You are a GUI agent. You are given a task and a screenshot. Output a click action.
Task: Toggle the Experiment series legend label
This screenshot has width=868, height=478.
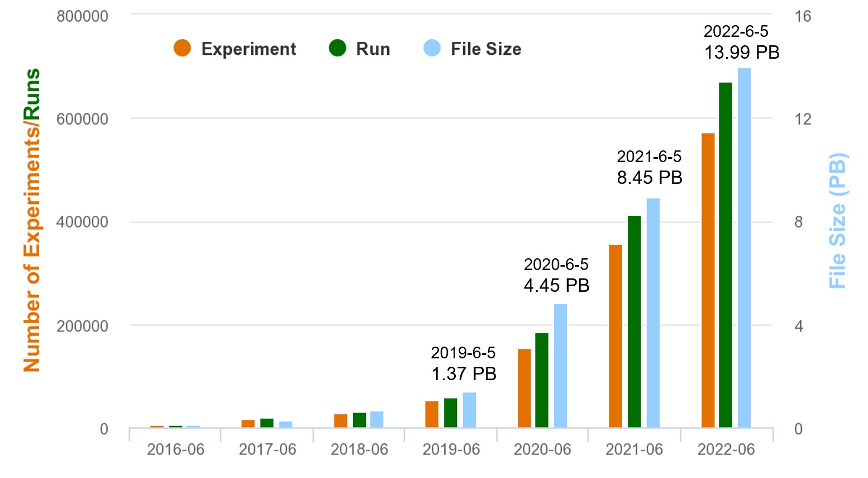[249, 49]
